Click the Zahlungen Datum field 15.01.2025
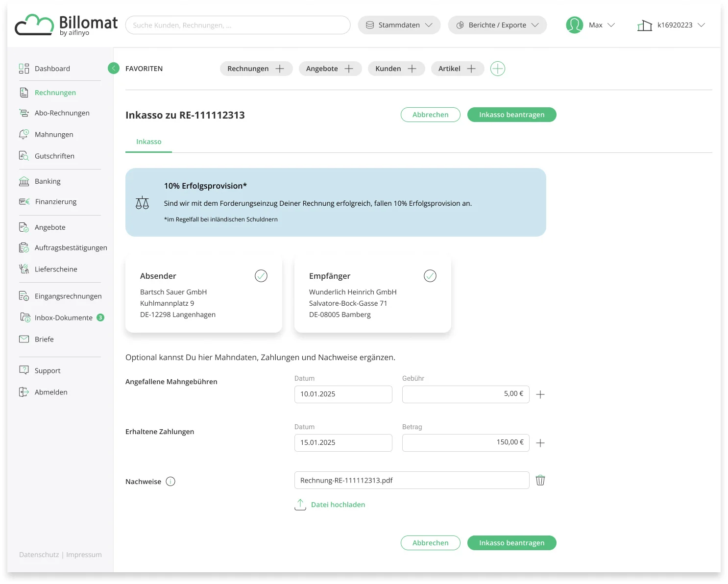This screenshot has height=584, width=728. pos(343,443)
